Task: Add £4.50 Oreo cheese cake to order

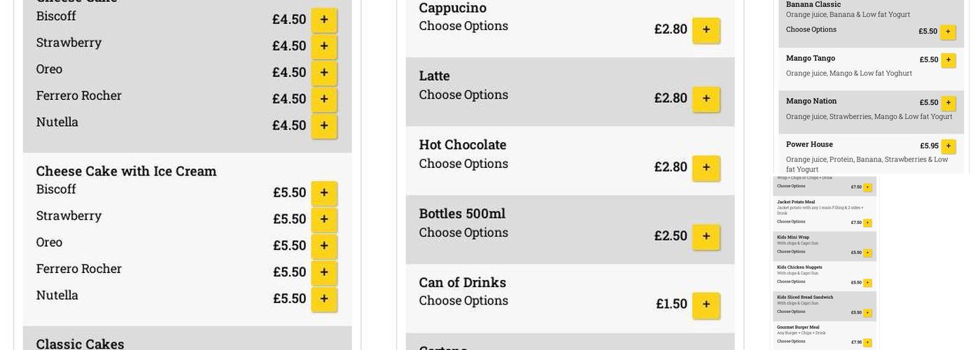Action: pos(324,73)
